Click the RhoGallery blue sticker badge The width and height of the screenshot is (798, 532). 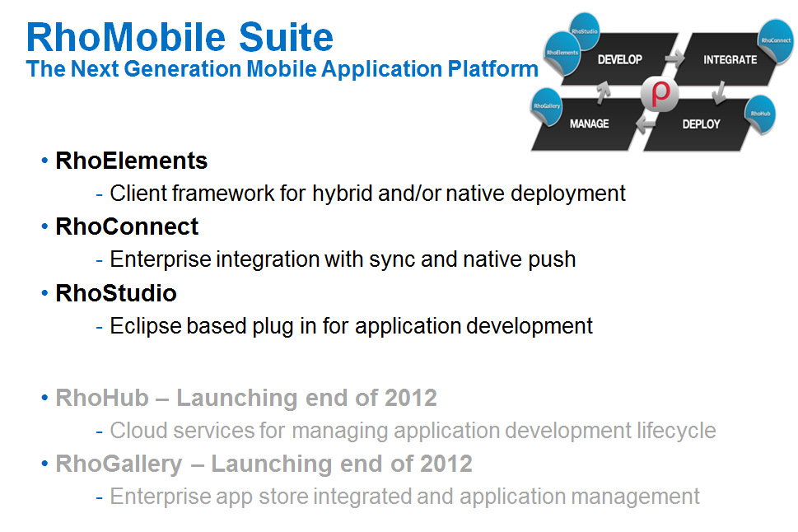tap(547, 106)
